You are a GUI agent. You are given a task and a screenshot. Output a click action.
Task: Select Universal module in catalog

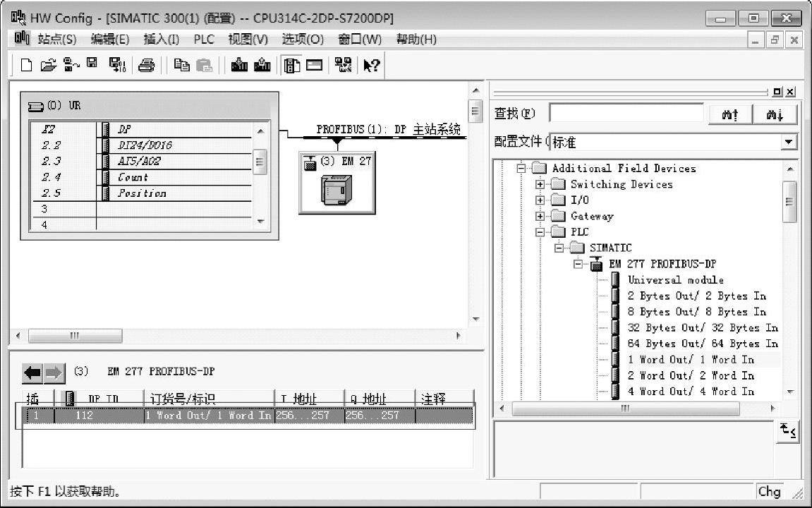pyautogui.click(x=675, y=280)
